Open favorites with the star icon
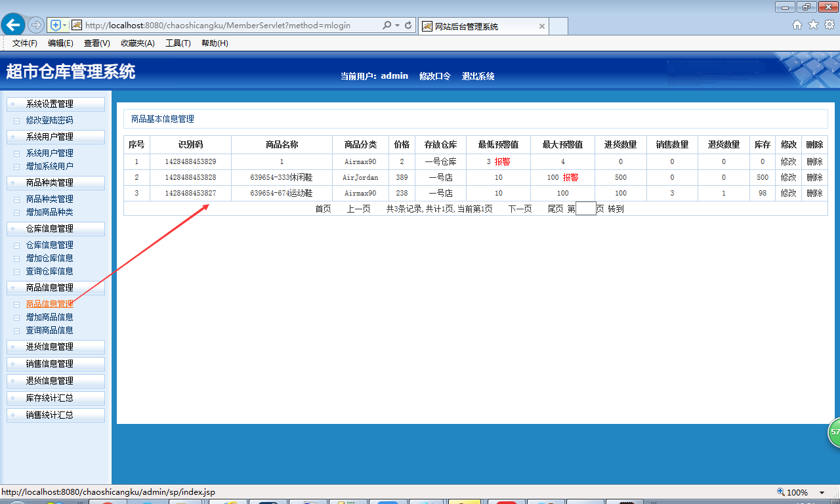840x504 pixels. click(x=813, y=25)
